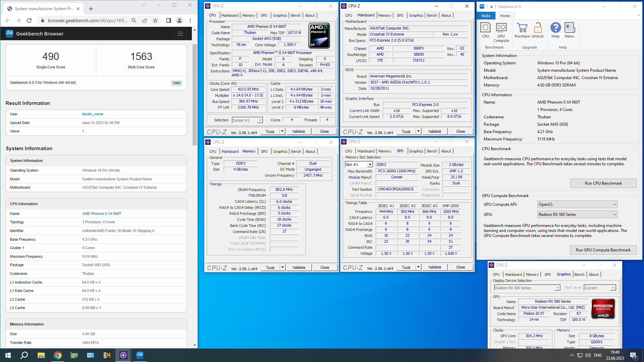Image resolution: width=644 pixels, height=362 pixels.
Task: Open the Файл menu in Geekbench 6
Action: pos(486,16)
